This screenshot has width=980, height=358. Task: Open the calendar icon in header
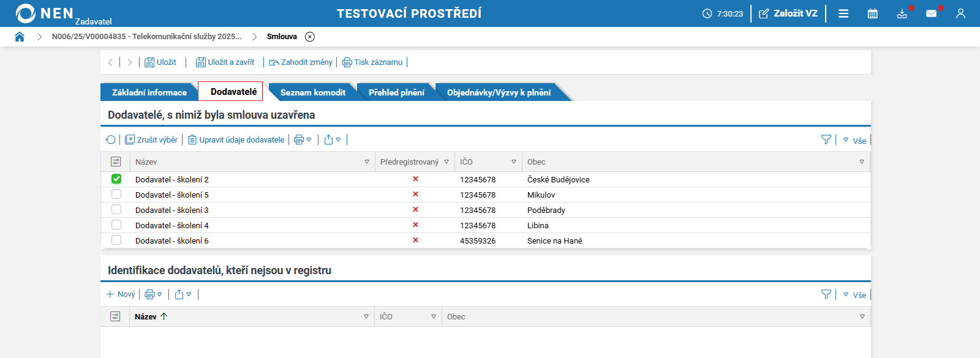point(873,13)
